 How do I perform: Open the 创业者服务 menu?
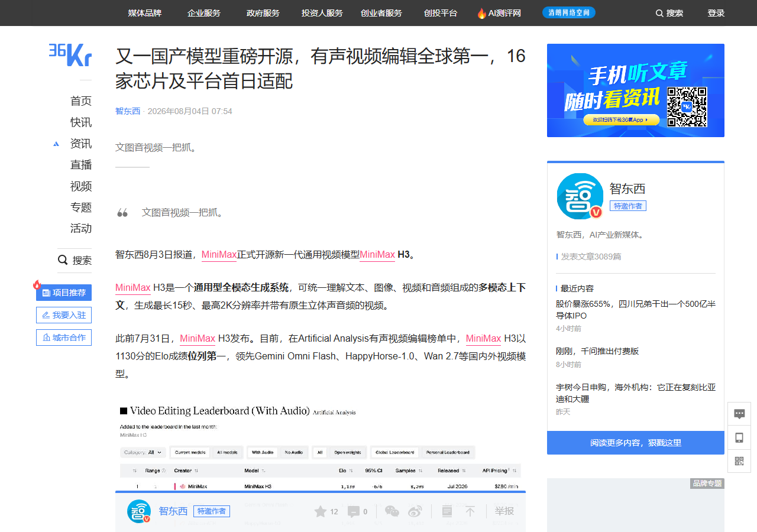381,13
